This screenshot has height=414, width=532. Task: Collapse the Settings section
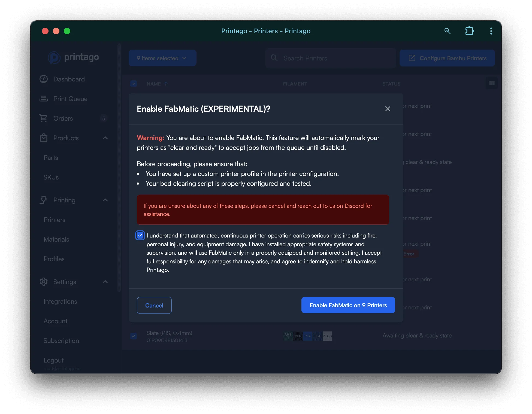click(105, 282)
